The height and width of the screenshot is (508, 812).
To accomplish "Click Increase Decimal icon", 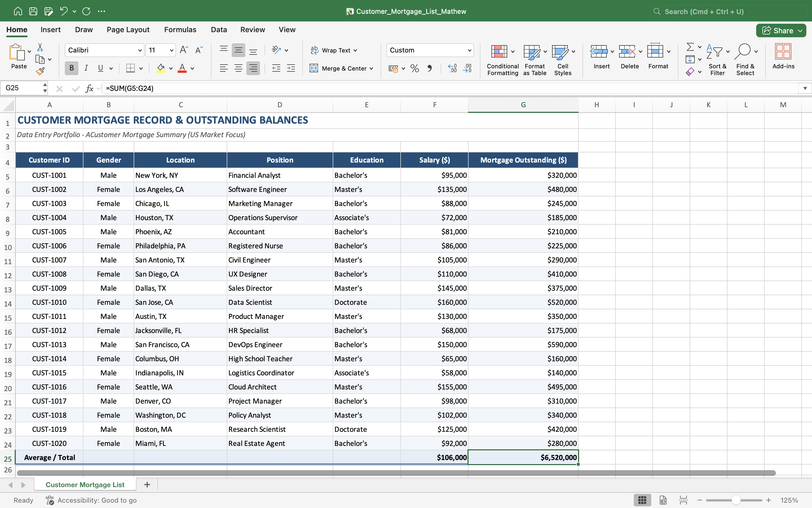I will 452,69.
